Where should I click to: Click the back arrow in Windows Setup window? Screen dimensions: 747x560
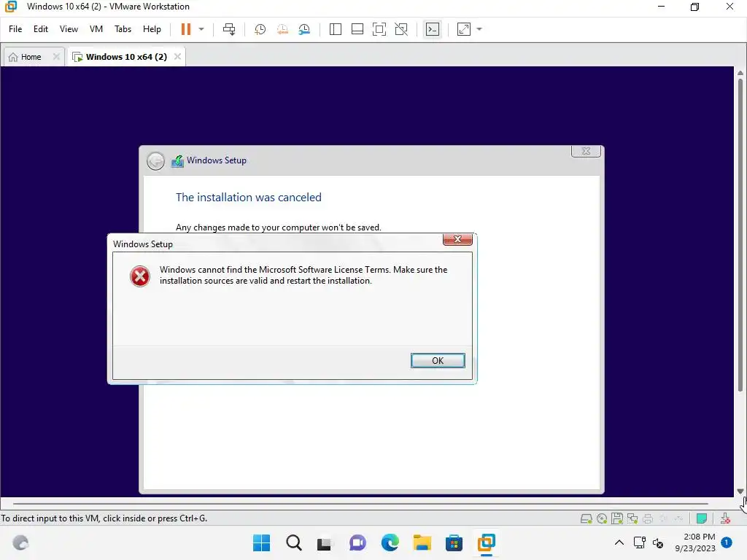click(x=155, y=161)
